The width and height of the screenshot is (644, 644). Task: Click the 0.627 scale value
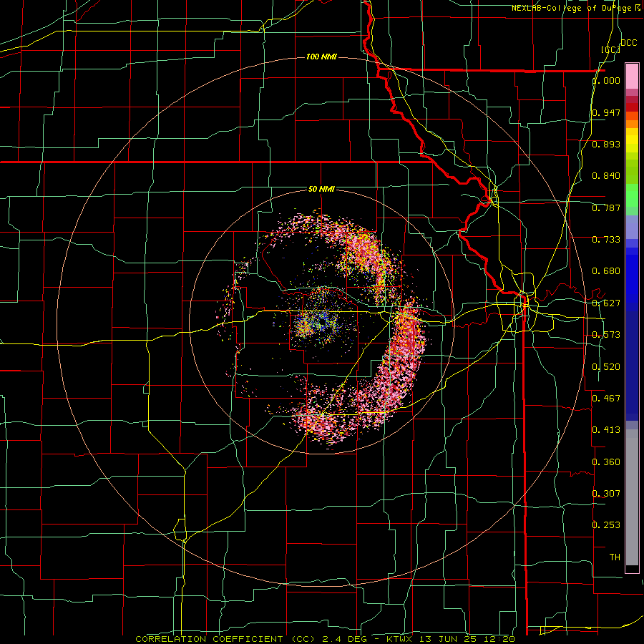point(606,303)
